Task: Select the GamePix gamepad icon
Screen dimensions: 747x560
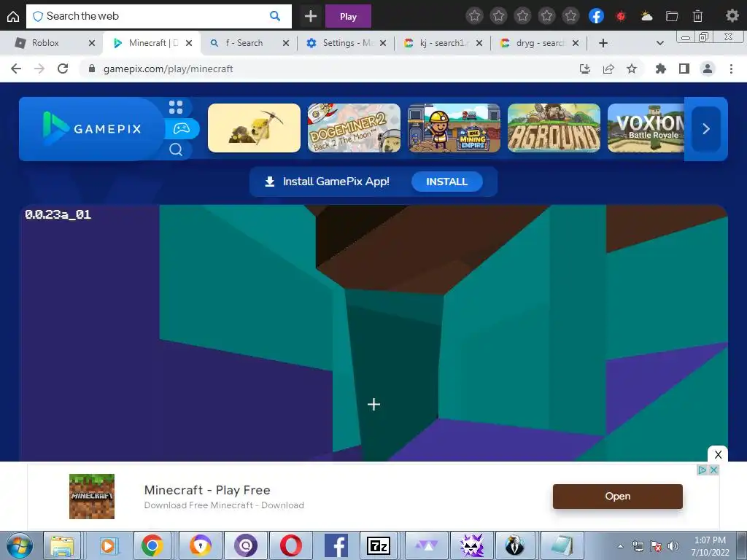Action: tap(182, 128)
